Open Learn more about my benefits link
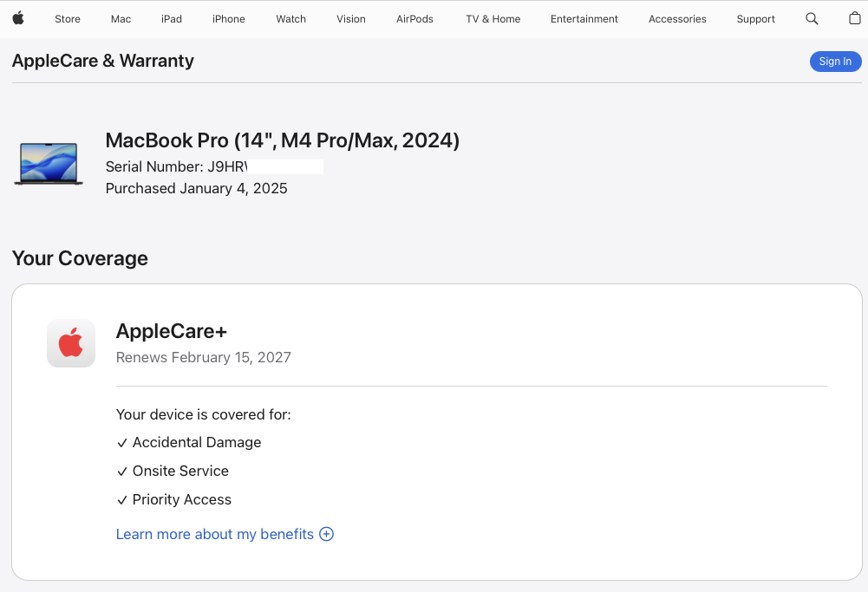Image resolution: width=868 pixels, height=592 pixels. click(x=215, y=534)
